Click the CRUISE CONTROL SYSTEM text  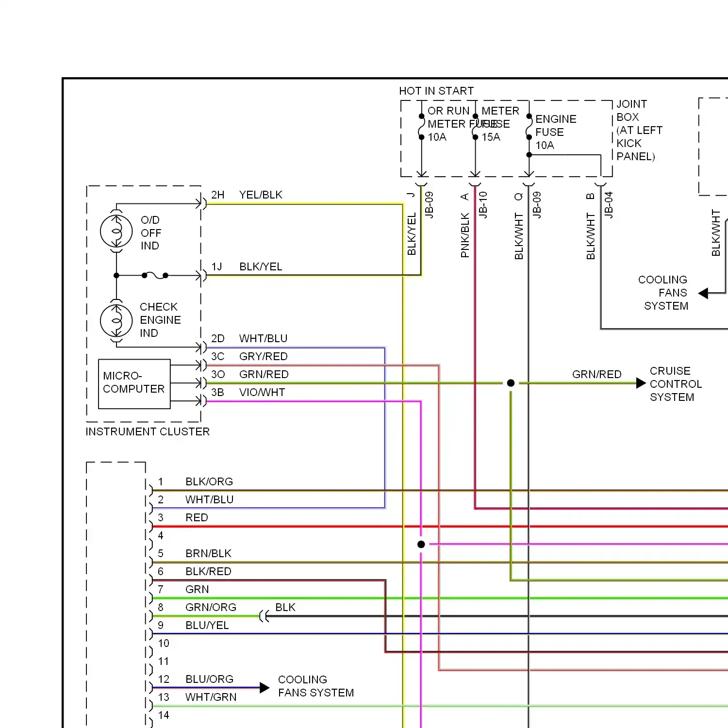[x=676, y=384]
